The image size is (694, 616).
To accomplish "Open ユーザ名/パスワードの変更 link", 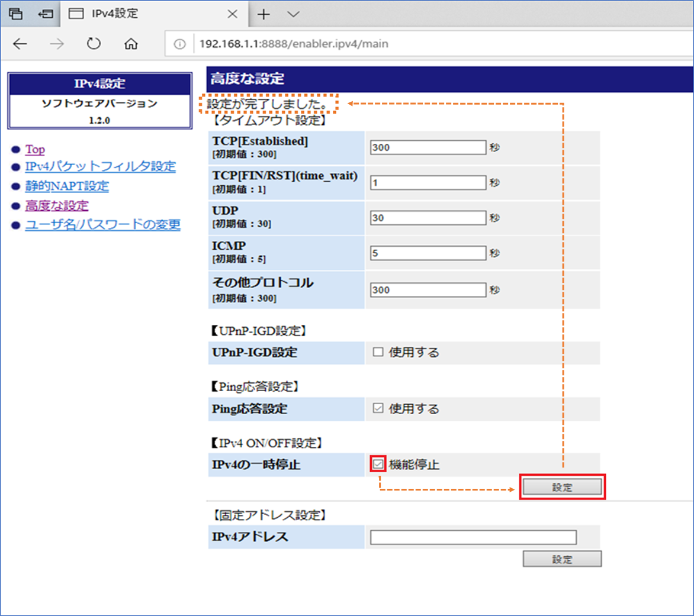I will point(102,225).
